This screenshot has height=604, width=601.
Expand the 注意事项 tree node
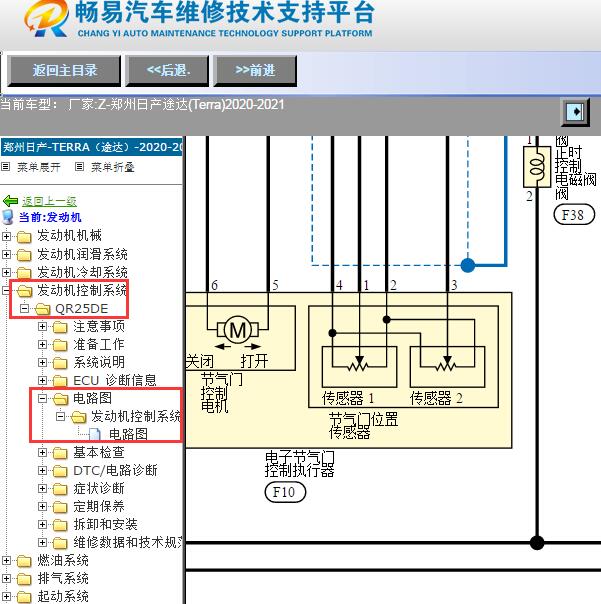pos(42,326)
